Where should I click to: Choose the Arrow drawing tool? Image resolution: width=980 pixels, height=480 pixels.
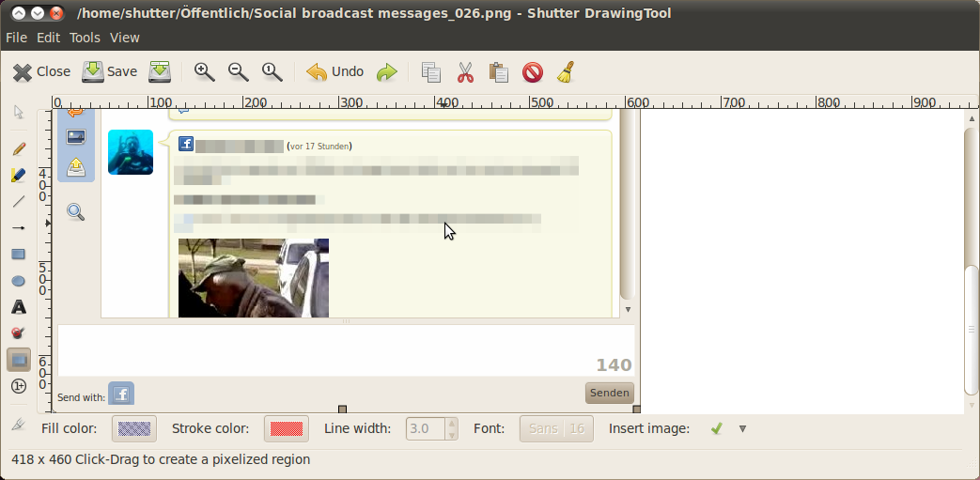coord(18,227)
